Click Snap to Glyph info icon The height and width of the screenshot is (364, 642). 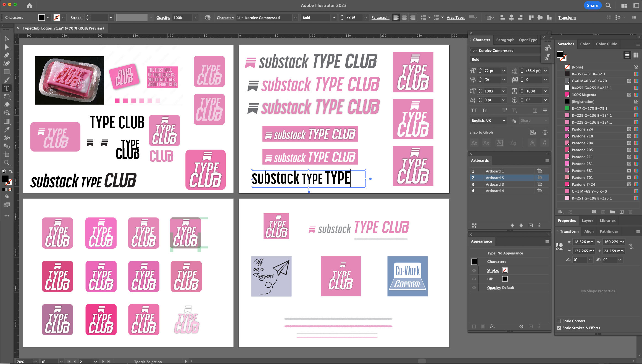pos(545,132)
